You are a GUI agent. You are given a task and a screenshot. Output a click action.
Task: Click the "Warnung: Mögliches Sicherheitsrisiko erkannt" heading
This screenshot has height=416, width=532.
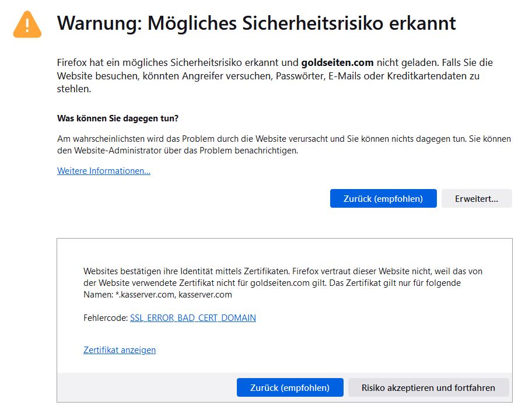pyautogui.click(x=256, y=23)
